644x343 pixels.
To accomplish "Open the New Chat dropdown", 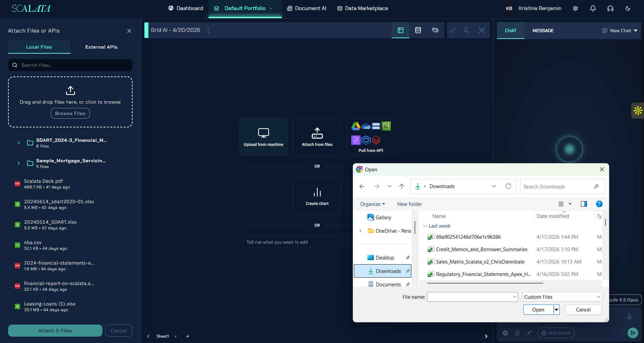I will 620,31.
